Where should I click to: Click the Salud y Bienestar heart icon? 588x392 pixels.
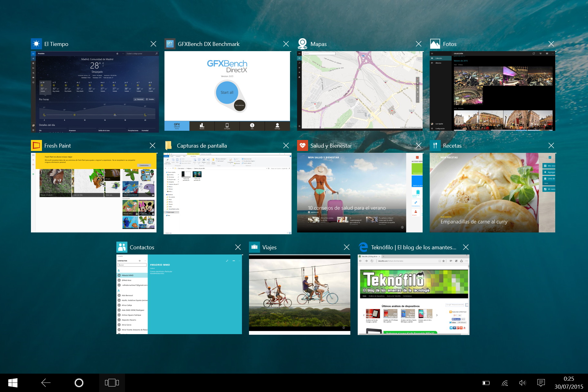[x=303, y=145]
